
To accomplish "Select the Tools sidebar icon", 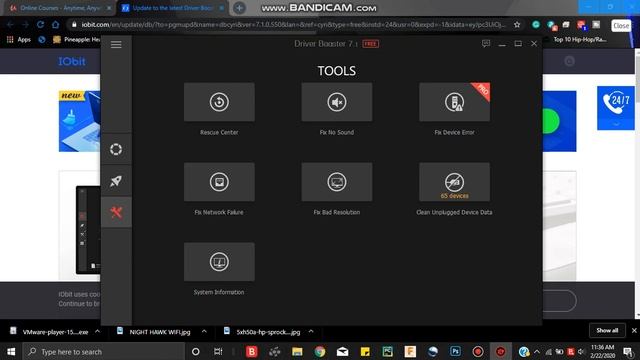I will click(x=116, y=212).
